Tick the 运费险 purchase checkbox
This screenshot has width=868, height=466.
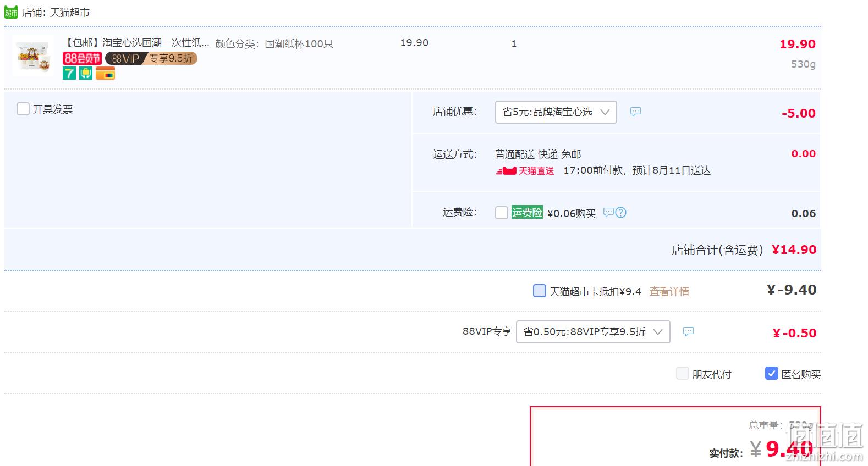(502, 213)
